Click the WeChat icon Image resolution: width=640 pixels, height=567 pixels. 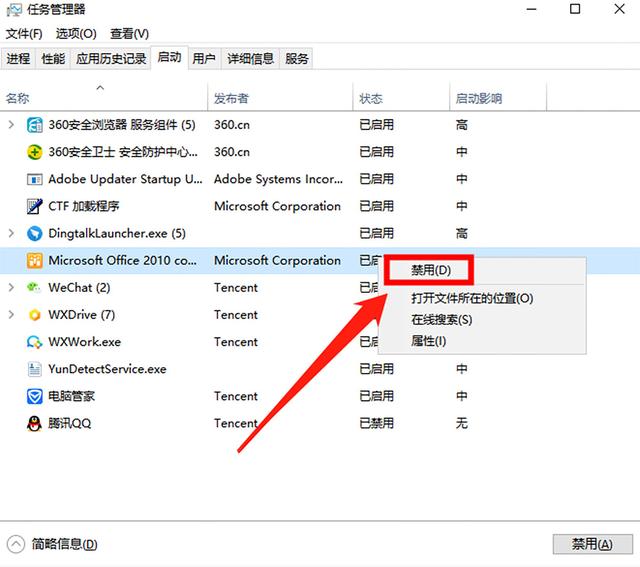pyautogui.click(x=33, y=287)
